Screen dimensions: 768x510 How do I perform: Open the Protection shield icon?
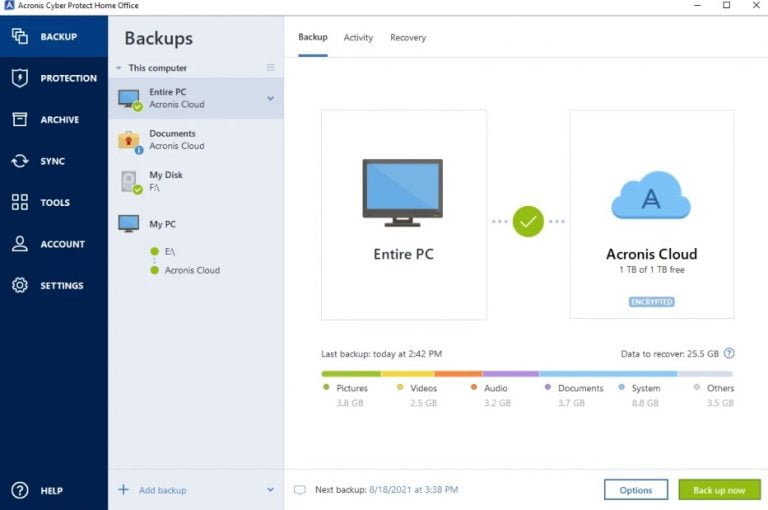(20, 78)
